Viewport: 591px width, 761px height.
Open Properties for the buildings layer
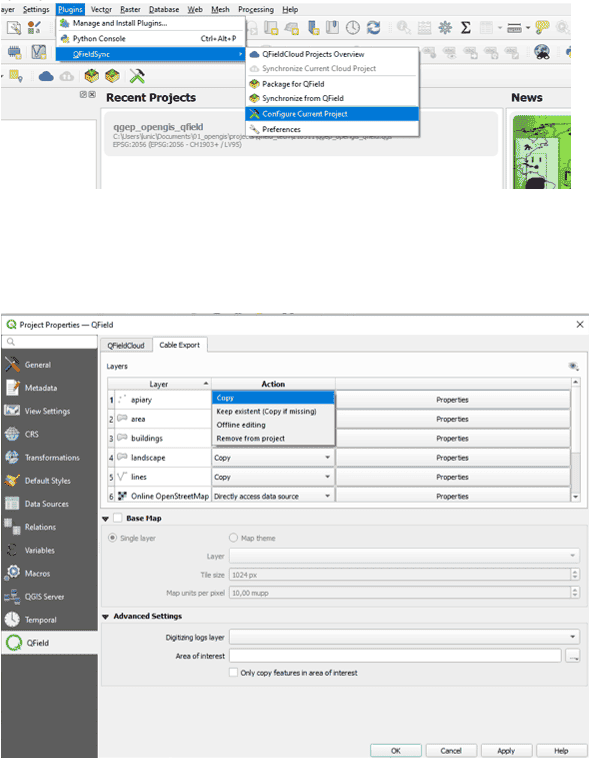point(453,438)
